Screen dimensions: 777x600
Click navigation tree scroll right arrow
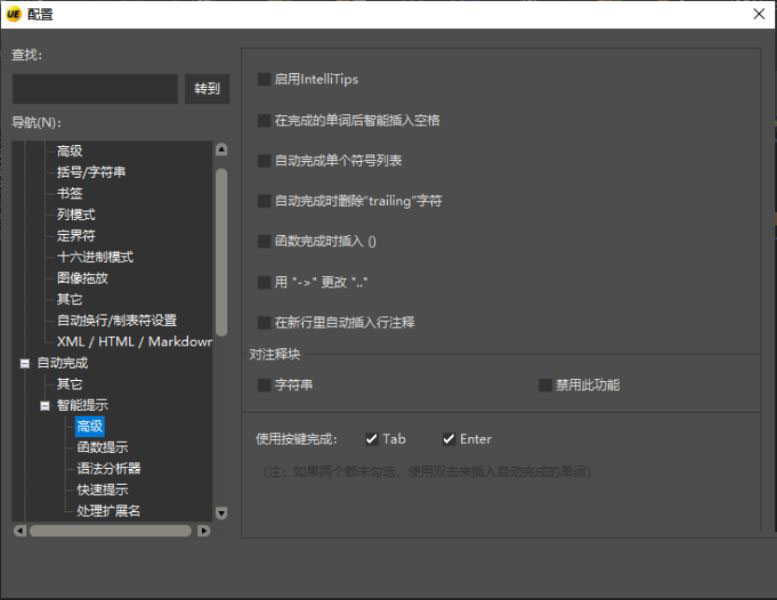click(x=204, y=531)
